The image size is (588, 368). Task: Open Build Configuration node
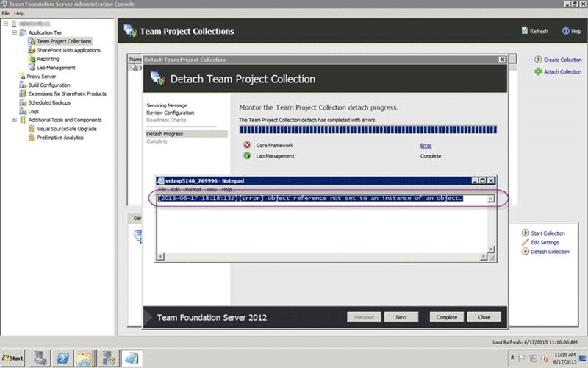pos(49,85)
